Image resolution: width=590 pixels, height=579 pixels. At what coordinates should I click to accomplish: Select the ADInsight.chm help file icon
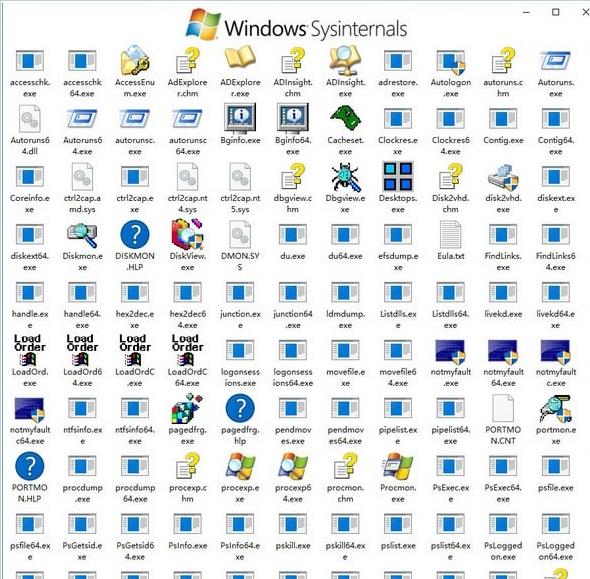coord(293,61)
